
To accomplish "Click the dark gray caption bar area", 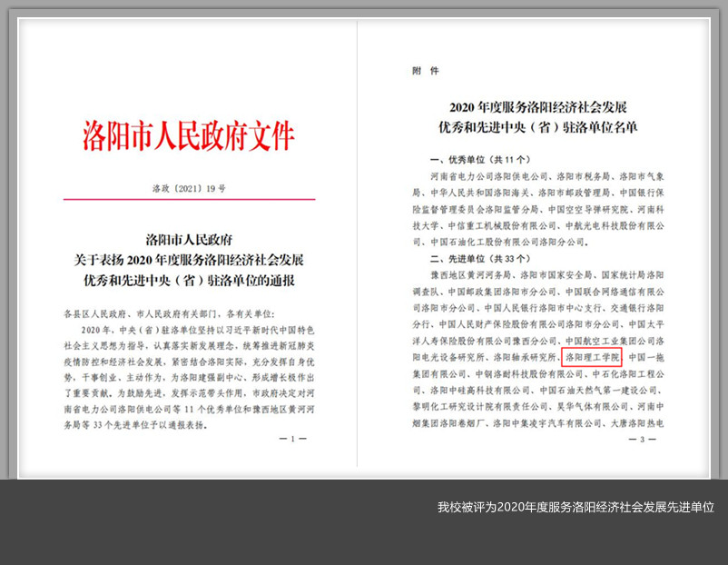I will pyautogui.click(x=272, y=522).
